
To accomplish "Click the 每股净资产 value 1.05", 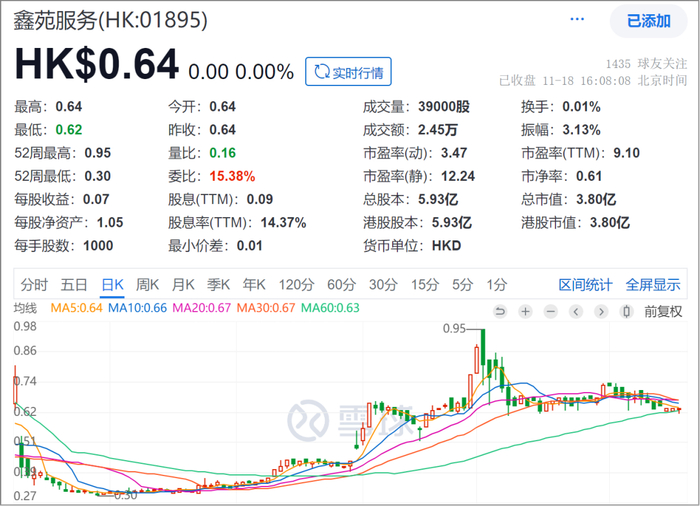I will [110, 222].
